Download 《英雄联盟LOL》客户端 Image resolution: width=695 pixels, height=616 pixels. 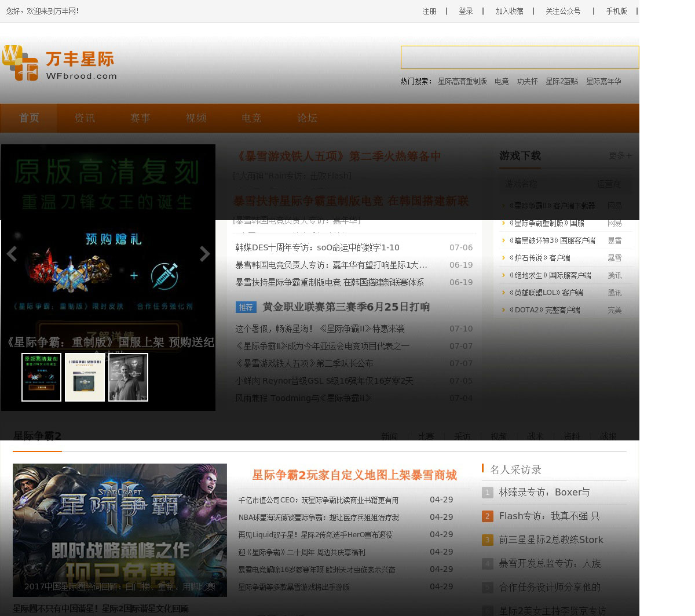click(546, 293)
